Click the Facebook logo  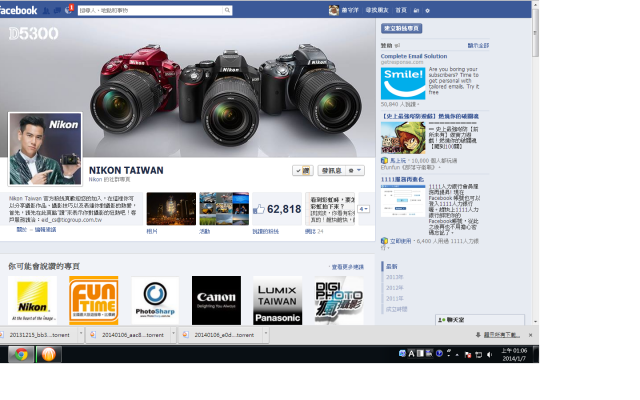coord(18,10)
